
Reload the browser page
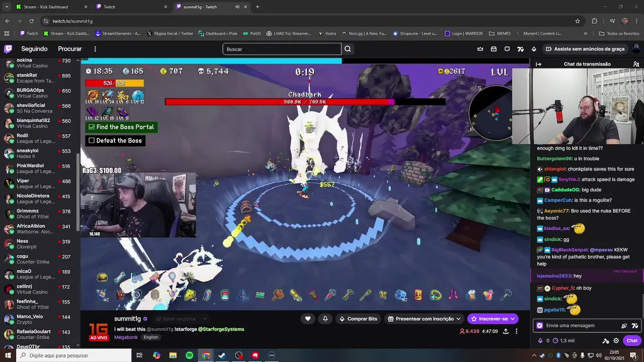point(31,21)
